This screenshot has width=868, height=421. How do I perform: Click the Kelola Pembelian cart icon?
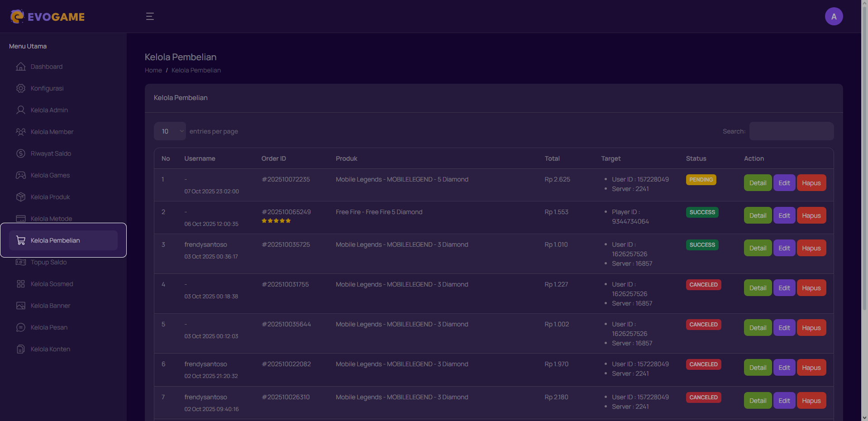tap(21, 240)
